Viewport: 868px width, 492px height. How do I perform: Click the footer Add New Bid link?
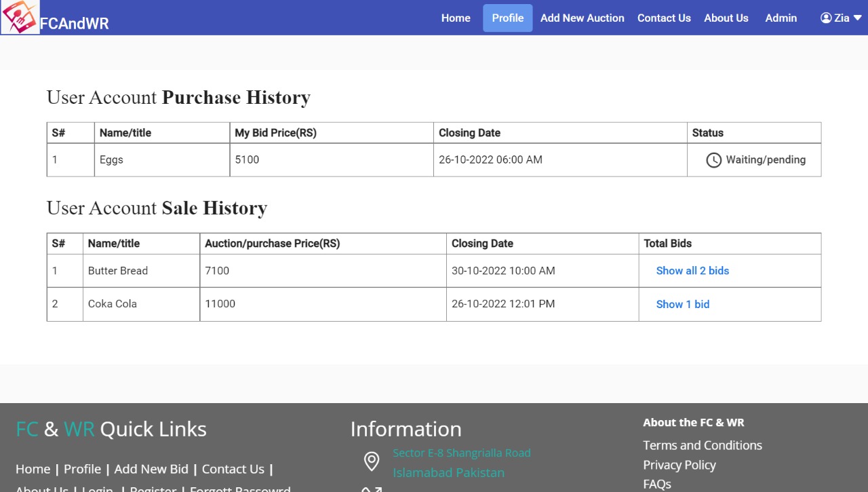click(151, 469)
